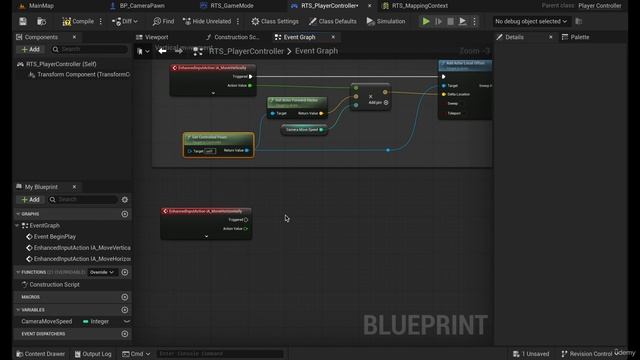Image resolution: width=640 pixels, height=360 pixels.
Task: Open the Cmd console type dropdown
Action: [x=136, y=354]
